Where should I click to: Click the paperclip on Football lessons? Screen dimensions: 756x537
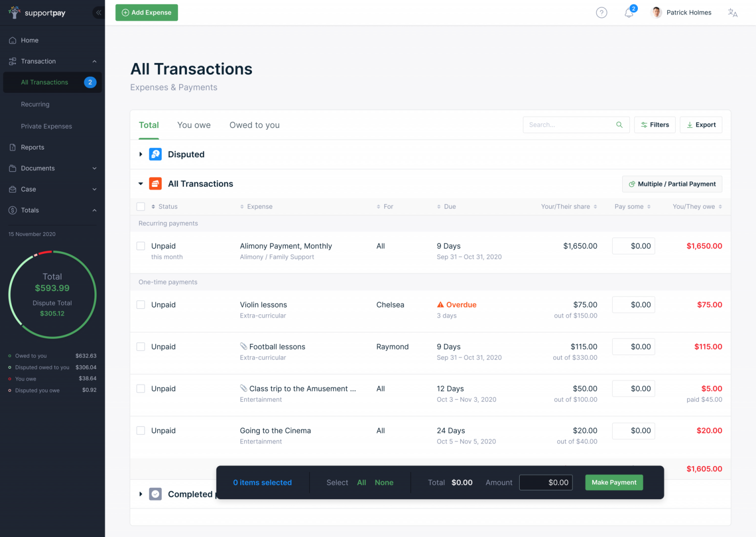click(245, 346)
